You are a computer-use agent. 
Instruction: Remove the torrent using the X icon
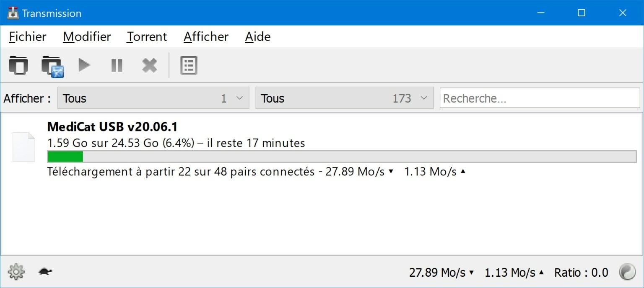pos(149,65)
